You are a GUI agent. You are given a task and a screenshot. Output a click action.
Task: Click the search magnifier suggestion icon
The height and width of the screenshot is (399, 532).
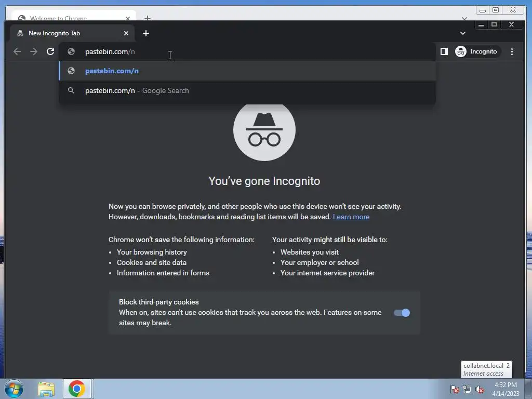[x=71, y=90]
